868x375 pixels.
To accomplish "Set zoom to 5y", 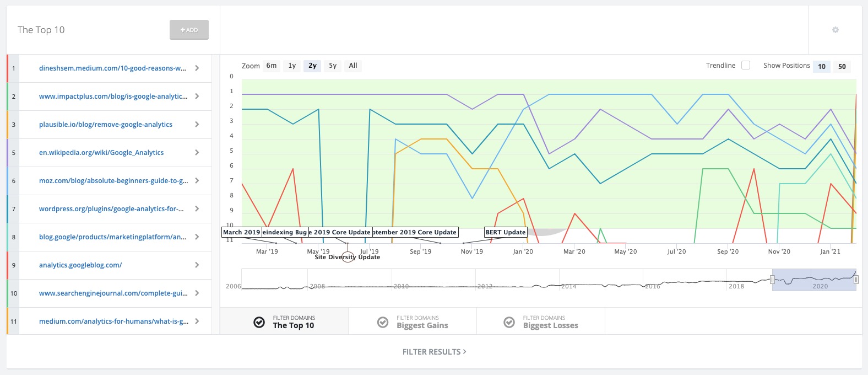I will click(333, 66).
